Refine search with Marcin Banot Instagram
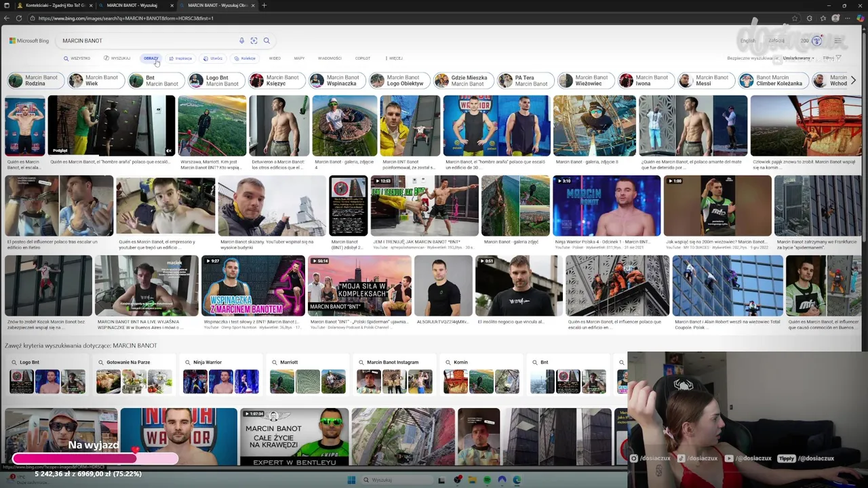Screen dimensions: 868x488 click(393, 375)
